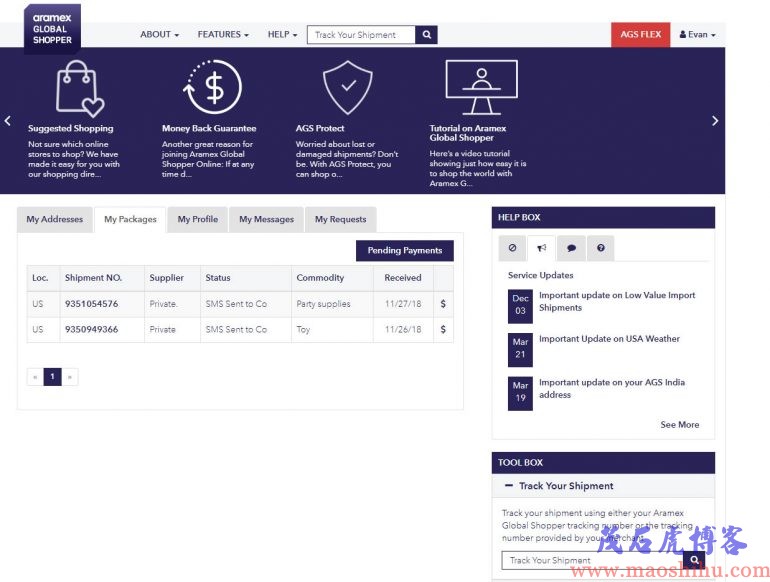
Task: Click the search magnifier beside ABOUT menu bar
Action: (x=426, y=35)
